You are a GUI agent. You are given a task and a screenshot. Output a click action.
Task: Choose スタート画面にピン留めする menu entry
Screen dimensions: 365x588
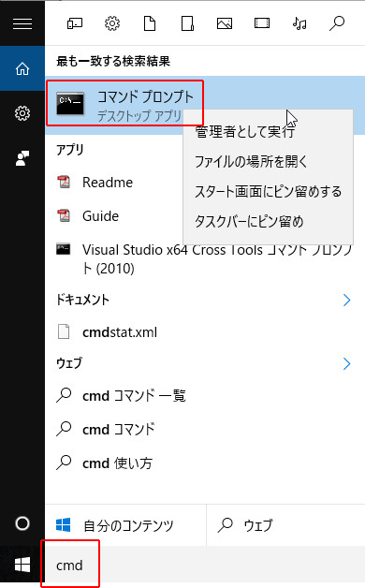pos(268,191)
